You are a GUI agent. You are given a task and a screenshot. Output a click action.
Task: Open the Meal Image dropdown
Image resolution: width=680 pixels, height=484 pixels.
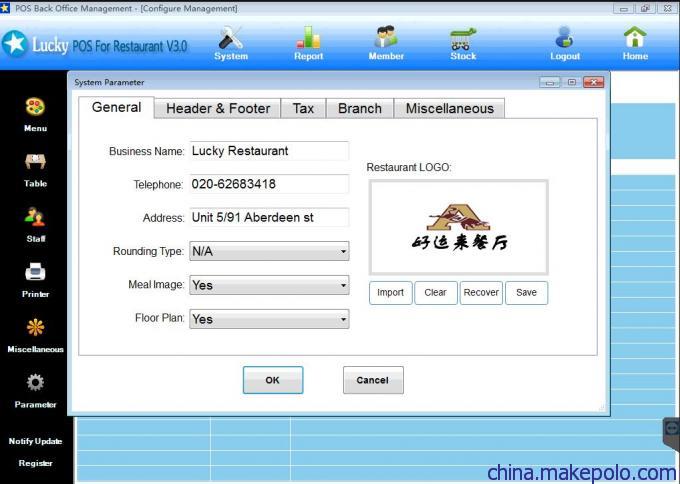click(269, 285)
